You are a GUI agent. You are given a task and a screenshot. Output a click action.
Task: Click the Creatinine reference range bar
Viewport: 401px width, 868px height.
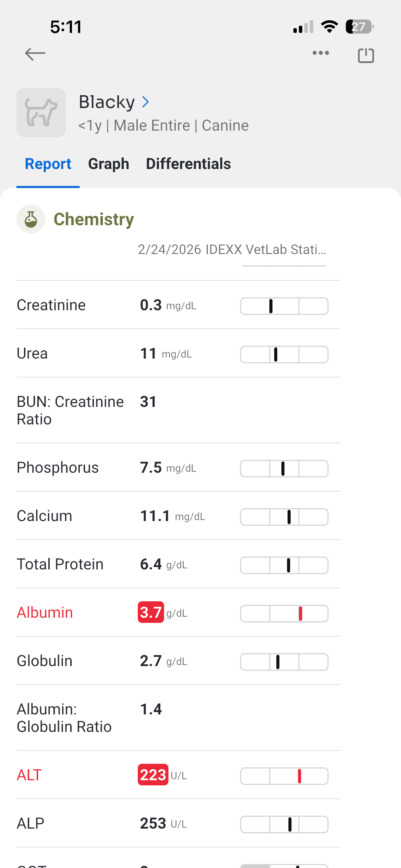click(284, 306)
